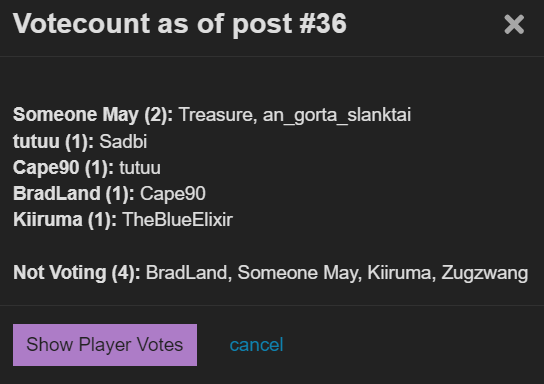This screenshot has height=384, width=544.
Task: Click the bold 'BradLand (1):' vote heading
Action: [74, 194]
